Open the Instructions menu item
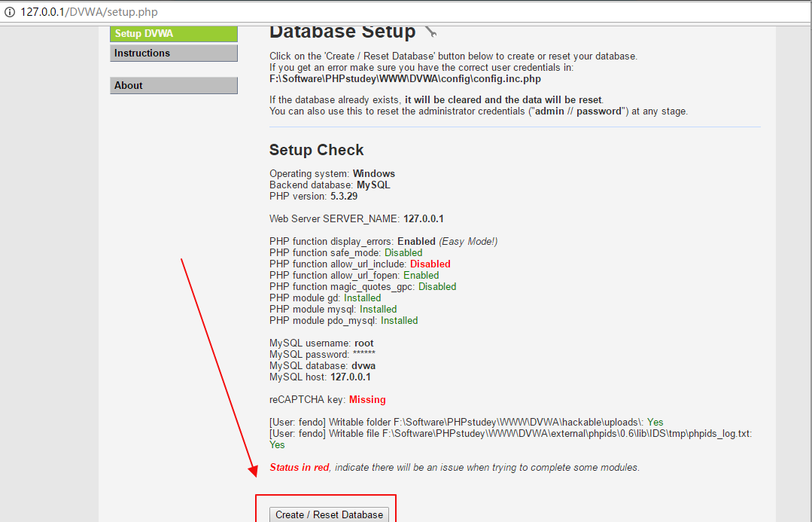Image resolution: width=812 pixels, height=522 pixels. tap(174, 53)
